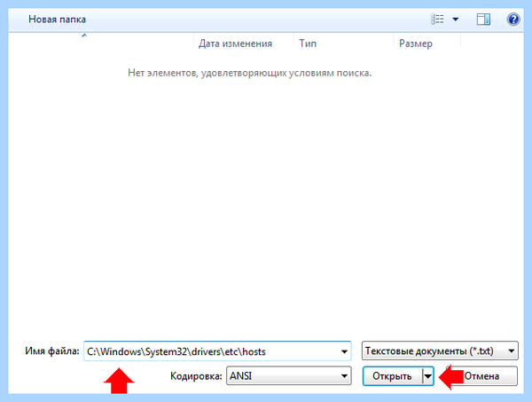The image size is (532, 402).
Task: Click the Отмена button
Action: coord(481,376)
